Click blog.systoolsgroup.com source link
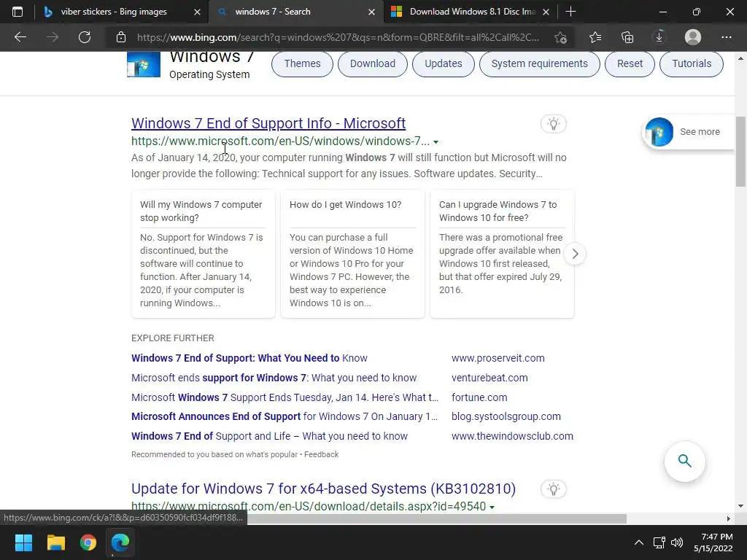 506,416
